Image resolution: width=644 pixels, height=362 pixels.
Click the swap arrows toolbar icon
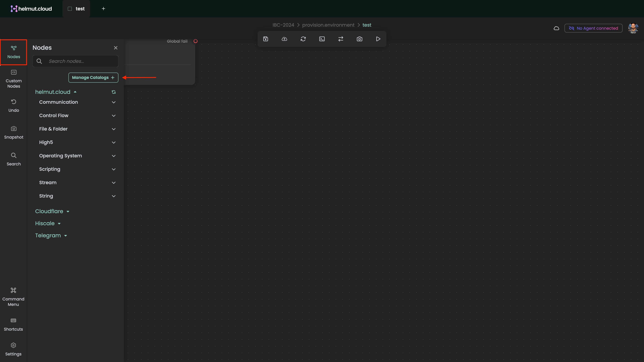(340, 39)
